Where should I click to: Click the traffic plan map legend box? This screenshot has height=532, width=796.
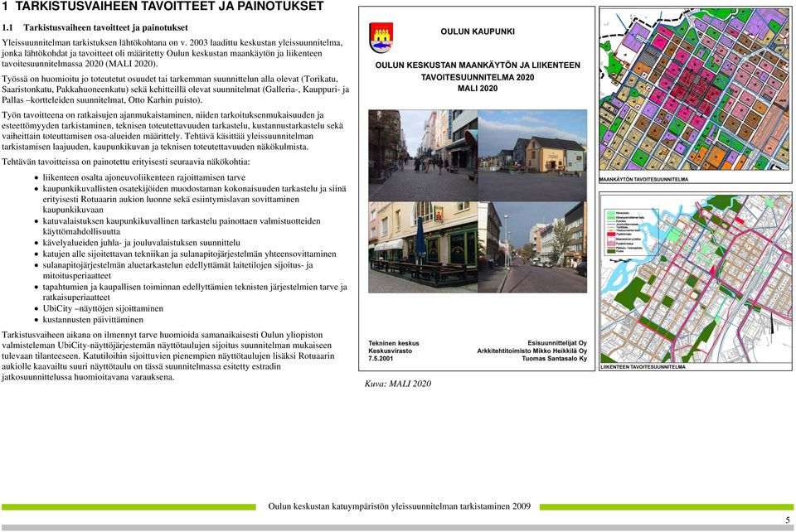[630, 231]
